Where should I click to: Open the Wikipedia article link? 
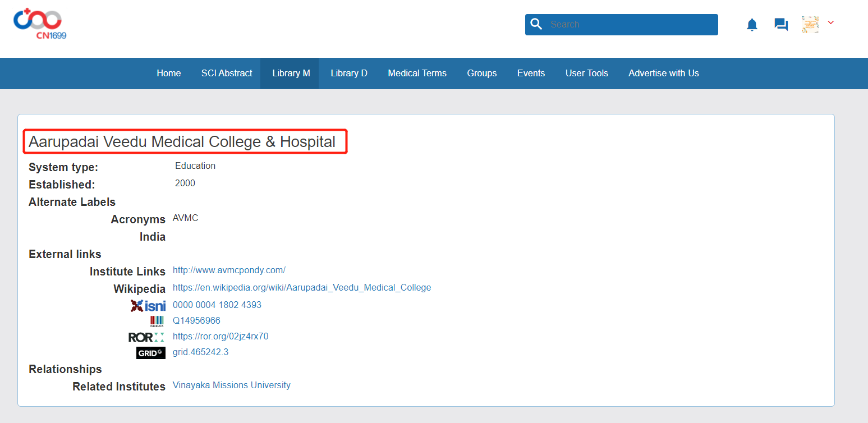(x=302, y=288)
